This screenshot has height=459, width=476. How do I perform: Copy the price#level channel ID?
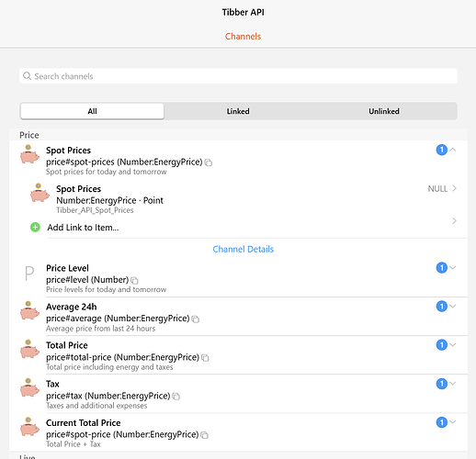[x=134, y=280]
